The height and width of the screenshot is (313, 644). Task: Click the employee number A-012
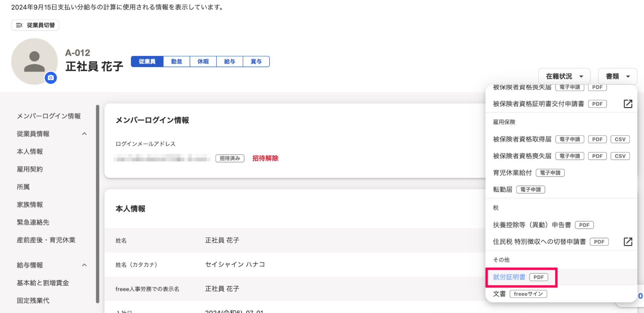click(78, 53)
